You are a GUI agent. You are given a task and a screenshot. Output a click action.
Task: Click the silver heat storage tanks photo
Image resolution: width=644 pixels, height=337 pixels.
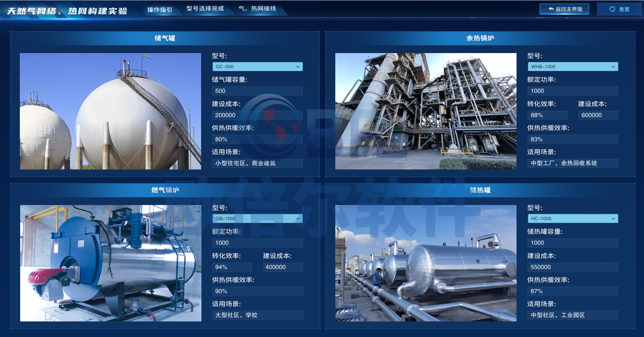click(x=426, y=263)
